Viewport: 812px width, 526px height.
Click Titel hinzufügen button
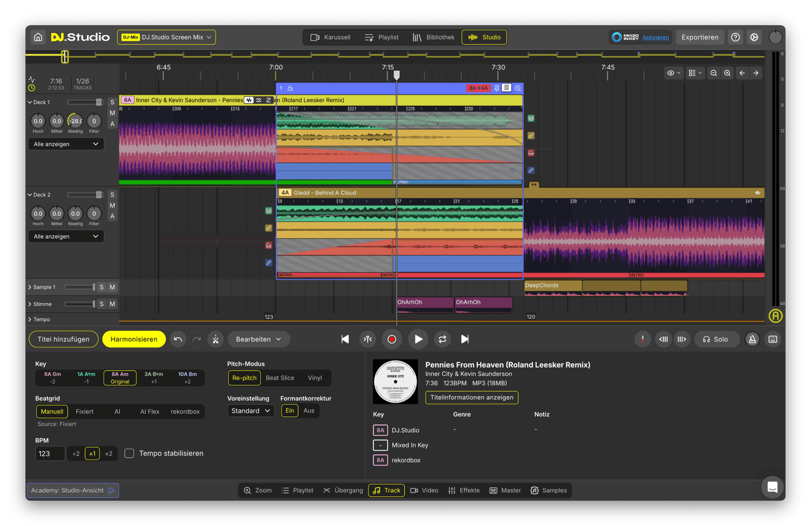click(x=63, y=339)
